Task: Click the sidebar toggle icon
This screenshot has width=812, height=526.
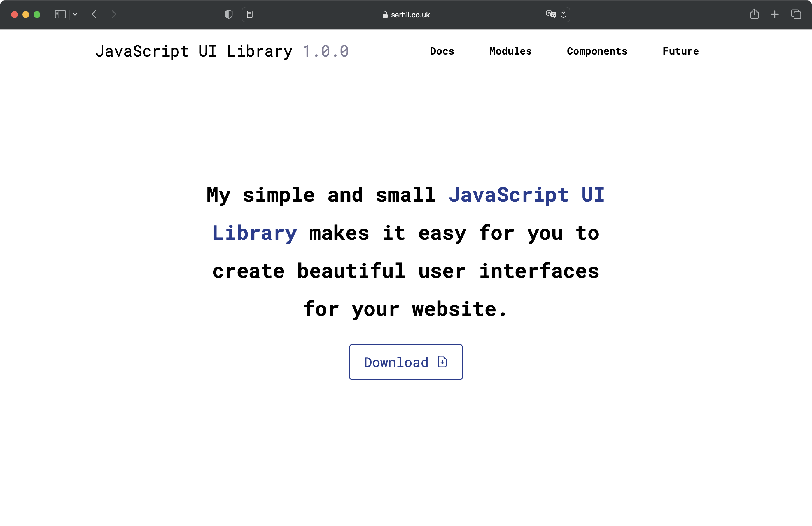Action: (60, 14)
